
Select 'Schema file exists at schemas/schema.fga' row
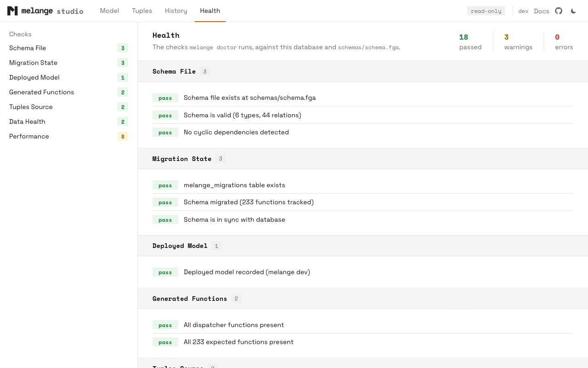click(363, 98)
